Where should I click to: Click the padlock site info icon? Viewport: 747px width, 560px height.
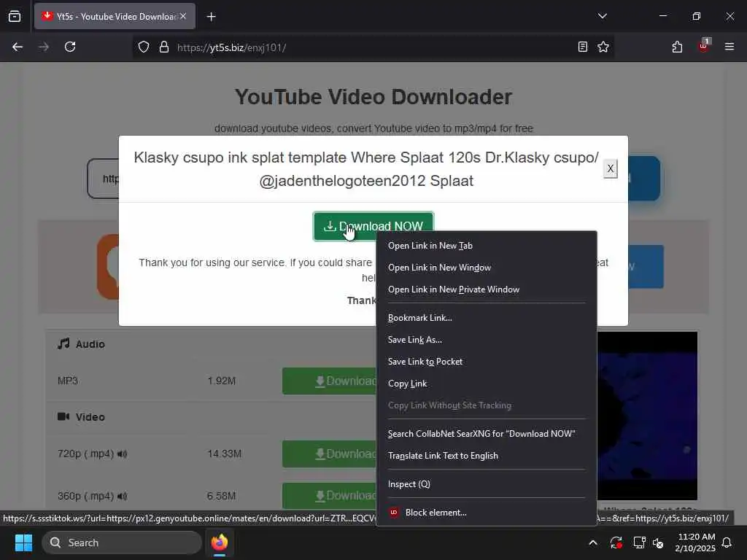point(164,47)
